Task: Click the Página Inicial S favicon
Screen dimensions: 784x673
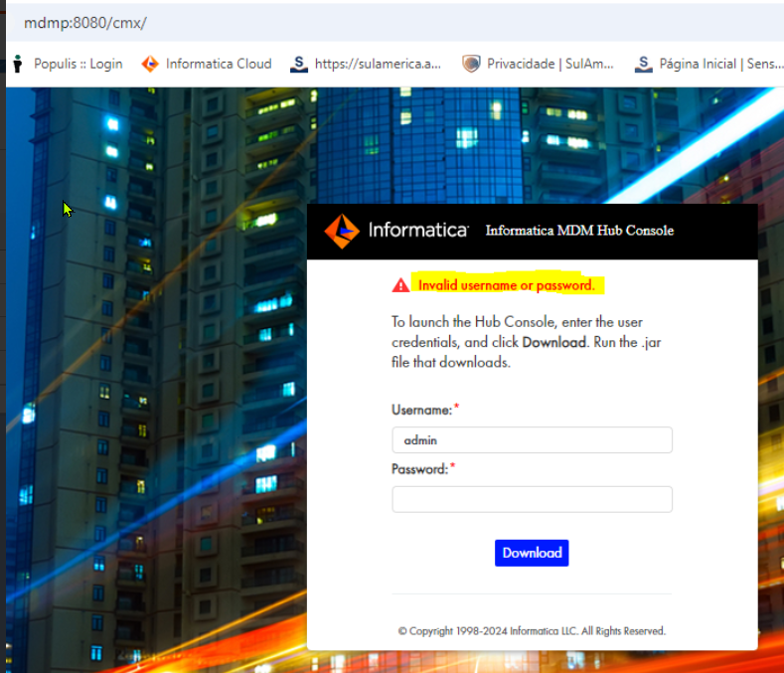Action: coord(644,64)
